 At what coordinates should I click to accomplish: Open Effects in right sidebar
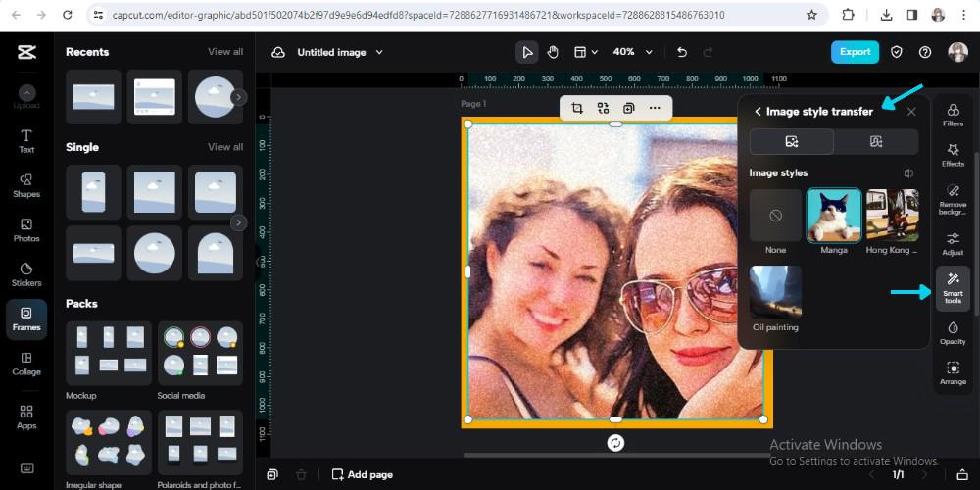pos(954,155)
